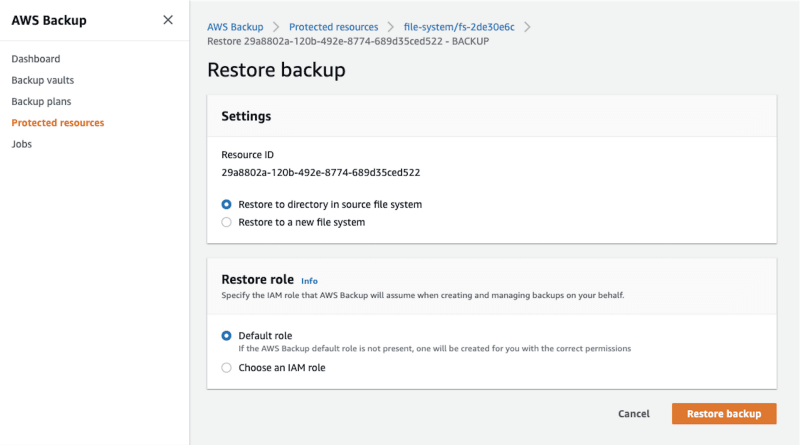Click the Resource ID label
Image resolution: width=800 pixels, height=445 pixels.
[247, 155]
